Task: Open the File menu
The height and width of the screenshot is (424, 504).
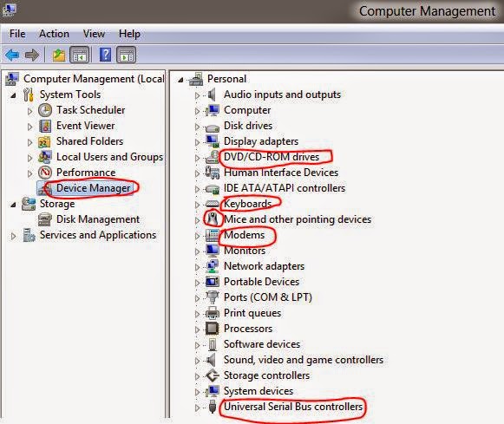Action: [x=17, y=34]
